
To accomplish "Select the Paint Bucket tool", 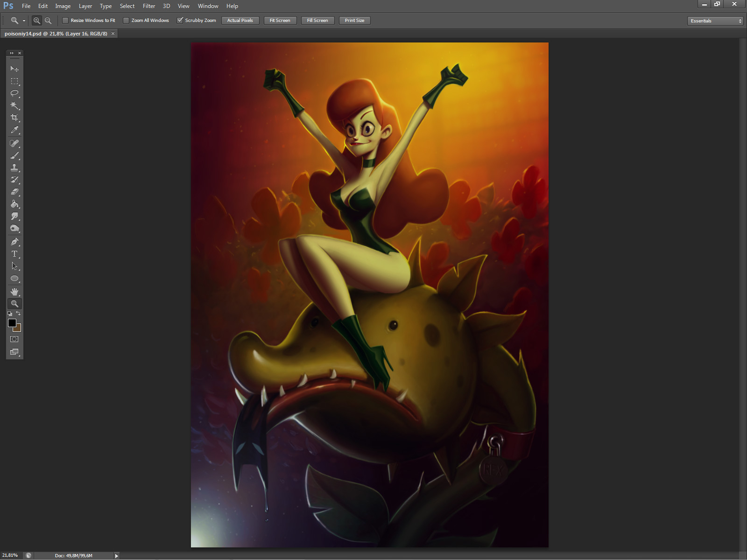I will [14, 204].
